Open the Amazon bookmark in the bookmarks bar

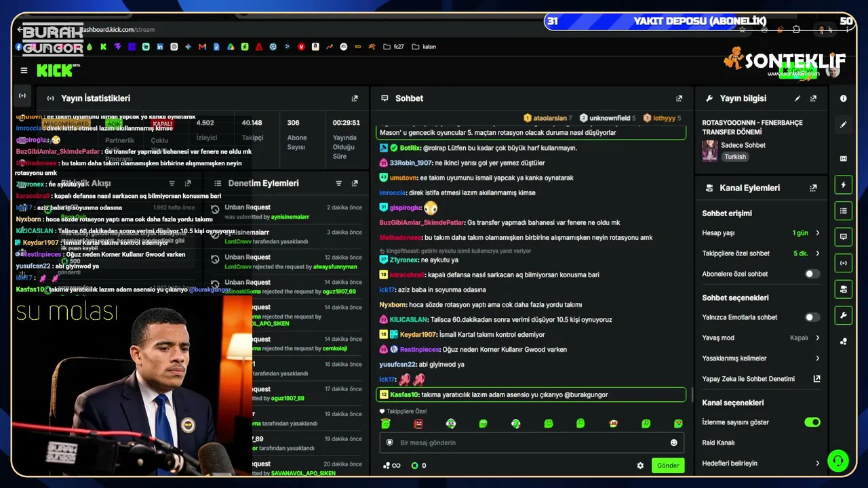[315, 47]
